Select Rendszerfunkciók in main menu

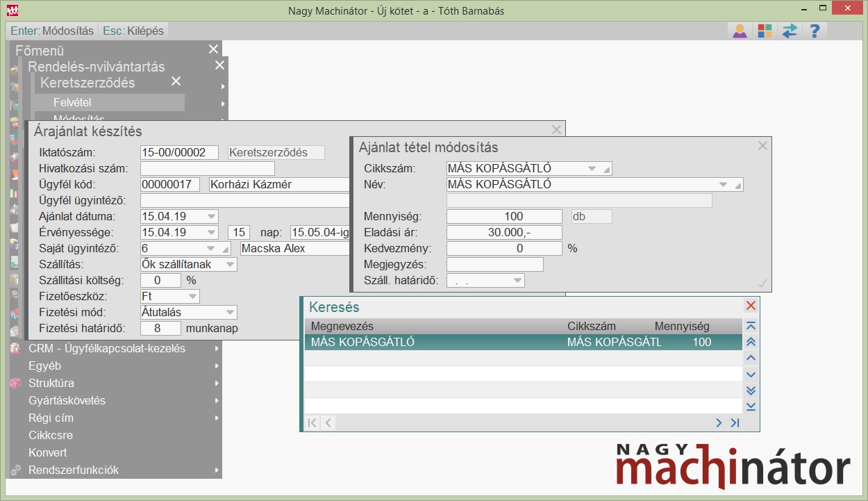tap(74, 470)
